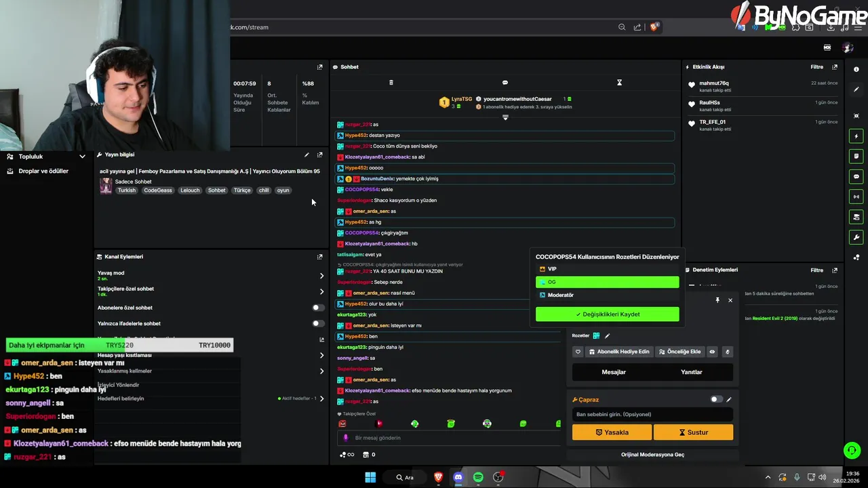Click the share icon in address bar
The height and width of the screenshot is (488, 868).
(x=637, y=27)
